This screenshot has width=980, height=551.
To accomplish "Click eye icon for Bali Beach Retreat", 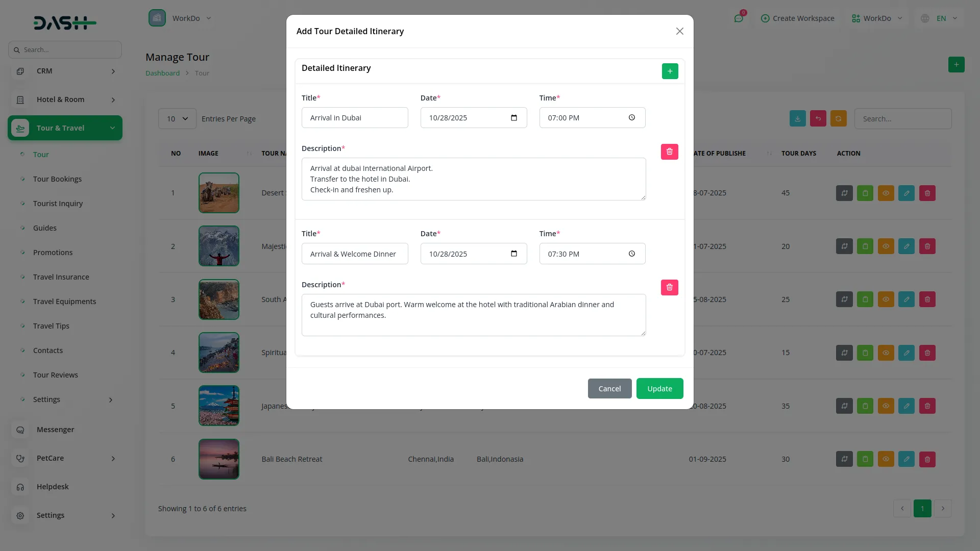I will (x=886, y=459).
